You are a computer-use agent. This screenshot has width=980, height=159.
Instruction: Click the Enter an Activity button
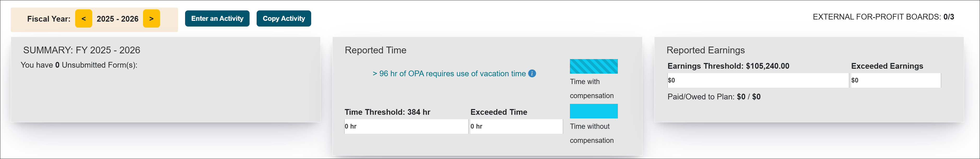(217, 18)
